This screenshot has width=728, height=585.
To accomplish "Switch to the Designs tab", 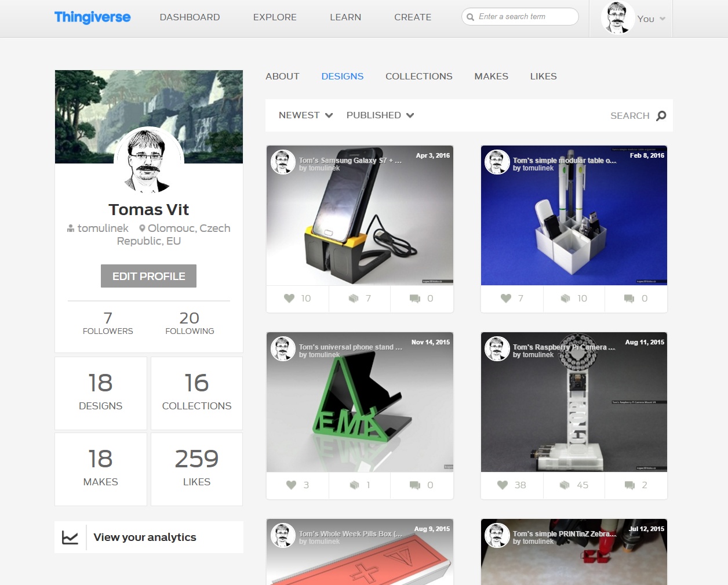I will coord(343,77).
